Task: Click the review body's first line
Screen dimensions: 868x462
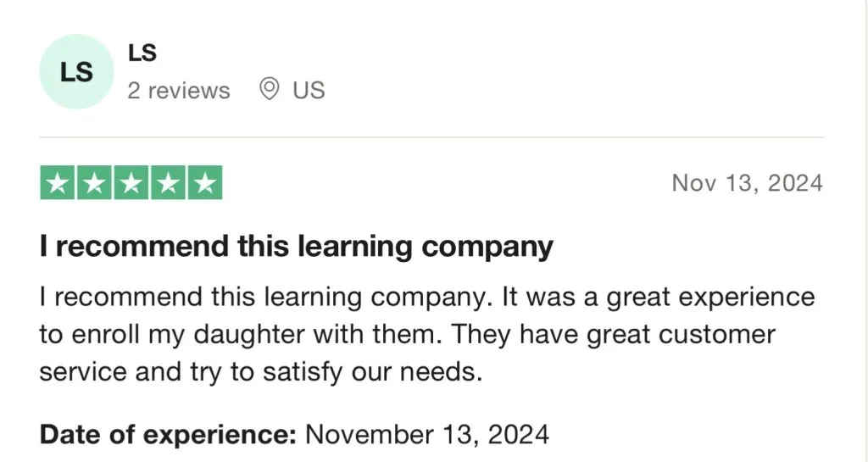Action: click(426, 298)
